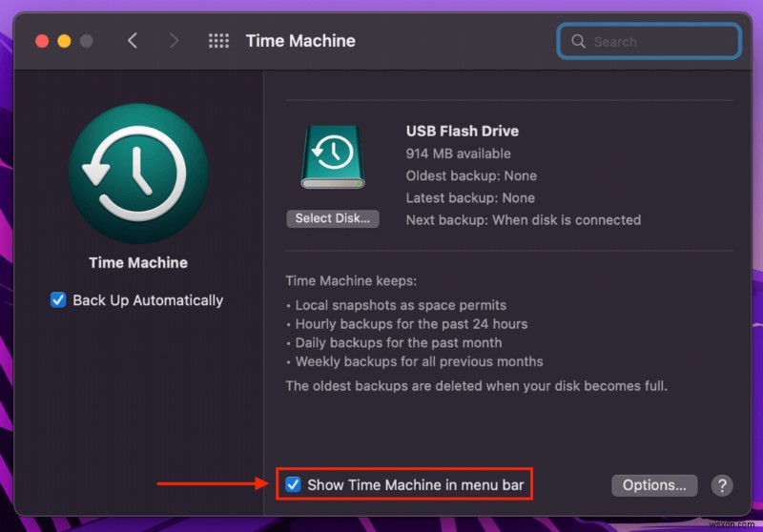Screen dimensions: 763x532
Task: Click the 914 MB available text
Action: click(459, 153)
